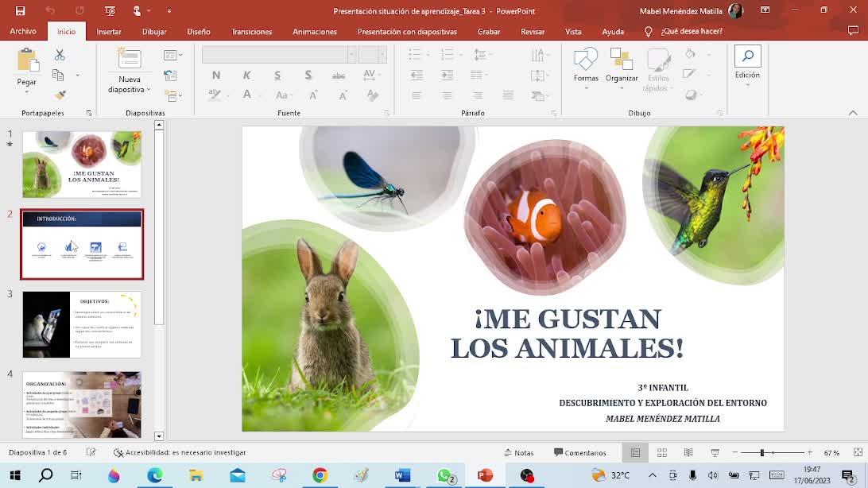This screenshot has width=868, height=488.
Task: Click the zoom slider handle
Action: (761, 453)
